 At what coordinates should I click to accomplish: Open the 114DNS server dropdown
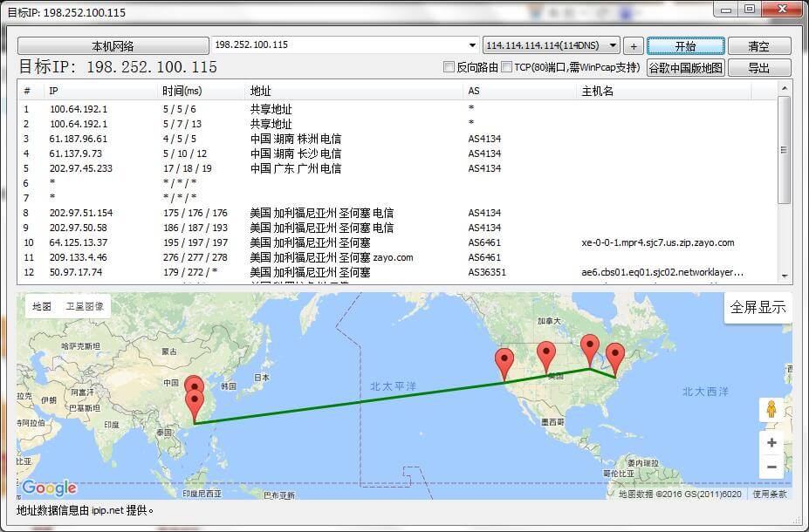(x=614, y=45)
